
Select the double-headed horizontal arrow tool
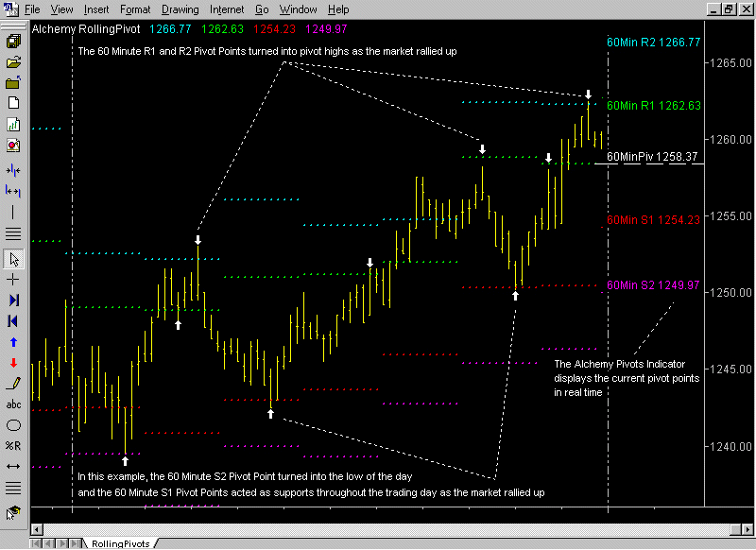pos(13,466)
